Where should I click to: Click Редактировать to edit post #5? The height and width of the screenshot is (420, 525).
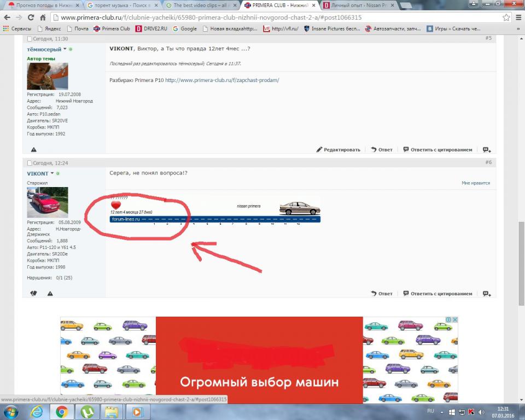click(338, 150)
